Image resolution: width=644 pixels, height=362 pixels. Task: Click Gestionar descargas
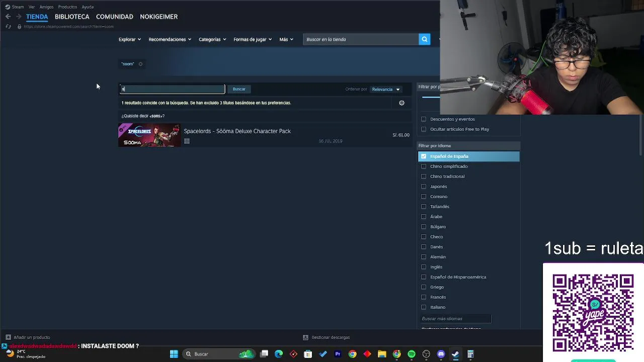[x=331, y=337]
